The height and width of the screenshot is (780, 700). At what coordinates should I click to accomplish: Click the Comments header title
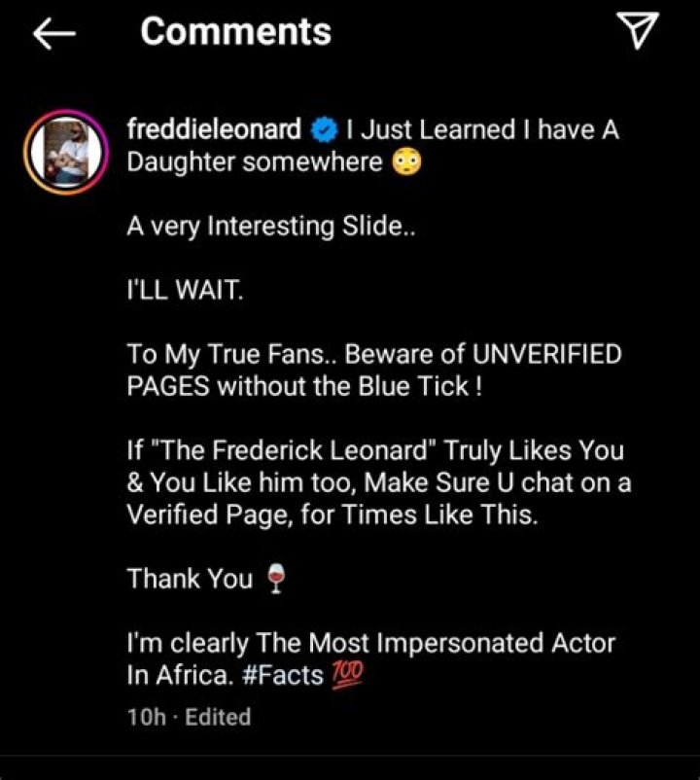[x=236, y=32]
